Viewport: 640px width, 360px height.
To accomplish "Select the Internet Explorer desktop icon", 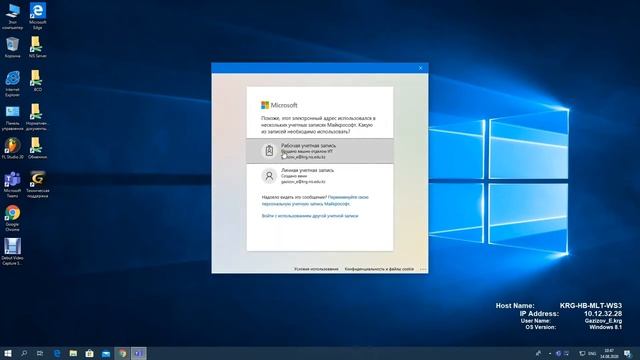I will pos(12,84).
